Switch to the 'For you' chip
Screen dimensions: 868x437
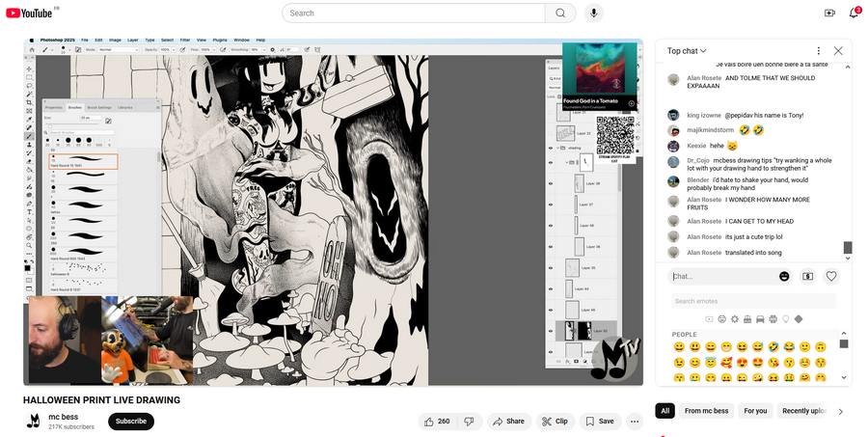755,411
